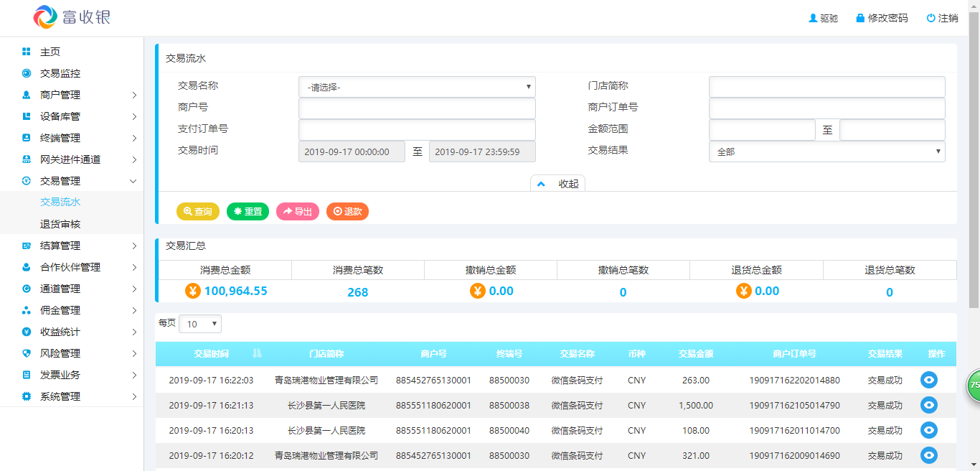Open the 交易名称 dropdown showing -请选择-

(416, 86)
